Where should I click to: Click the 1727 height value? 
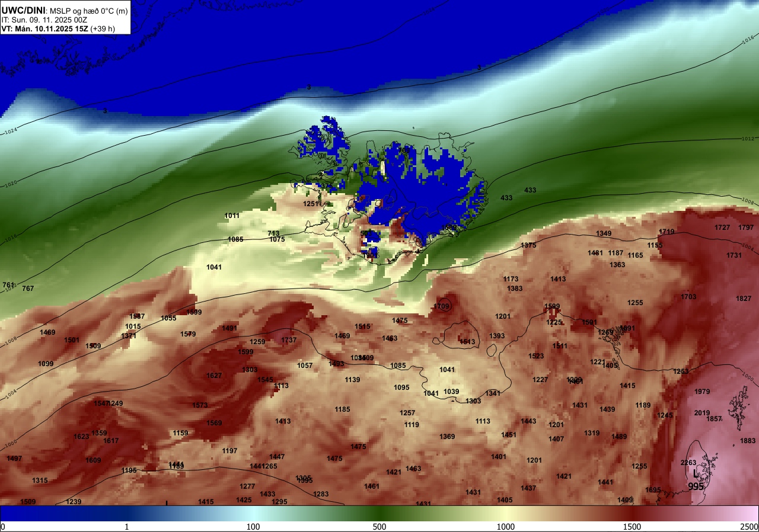point(722,227)
